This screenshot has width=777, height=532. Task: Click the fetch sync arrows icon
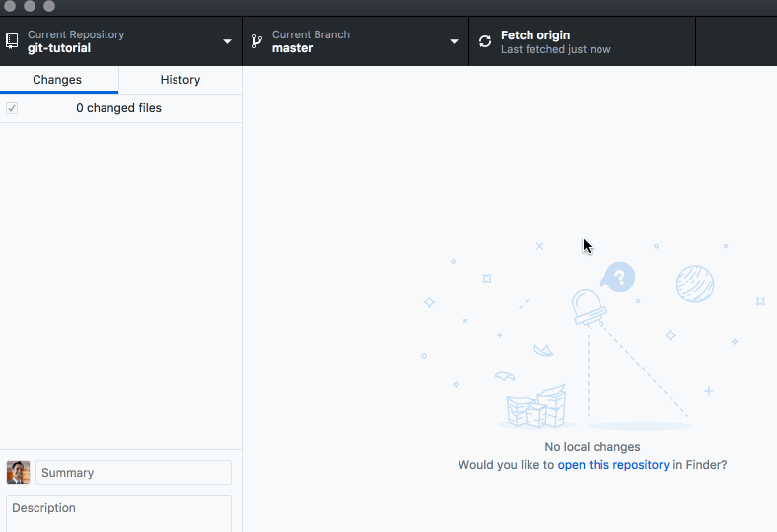[485, 41]
